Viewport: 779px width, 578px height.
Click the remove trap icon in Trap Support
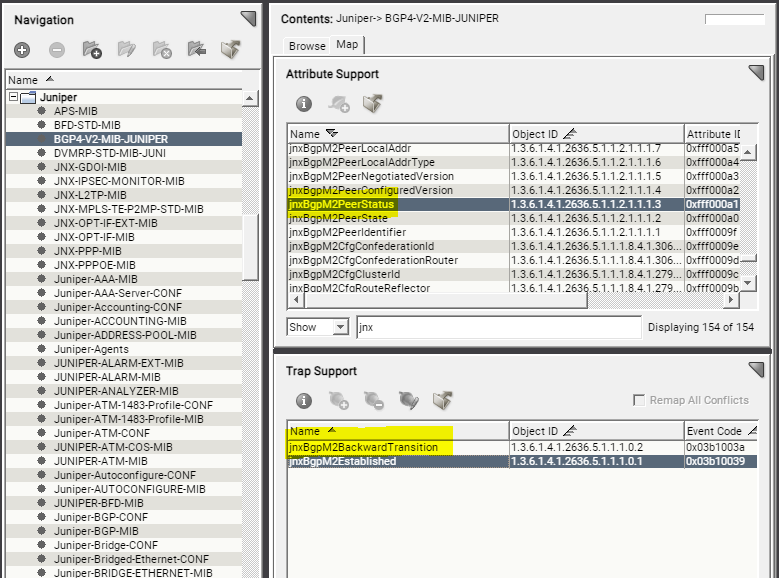[374, 401]
